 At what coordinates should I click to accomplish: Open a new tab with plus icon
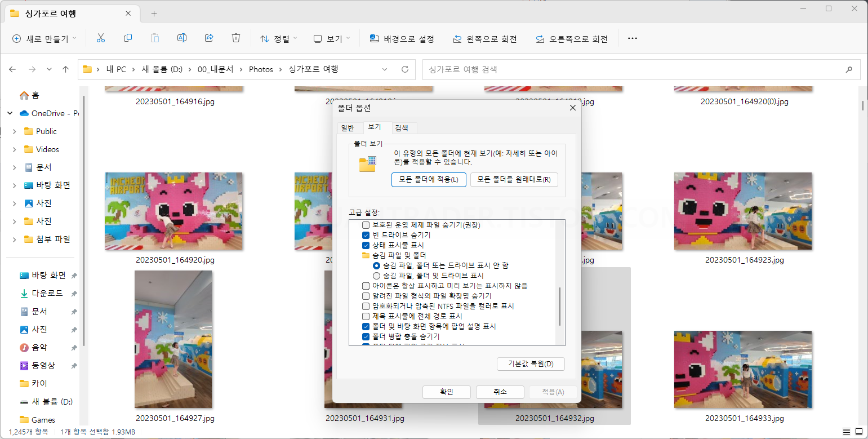point(154,14)
